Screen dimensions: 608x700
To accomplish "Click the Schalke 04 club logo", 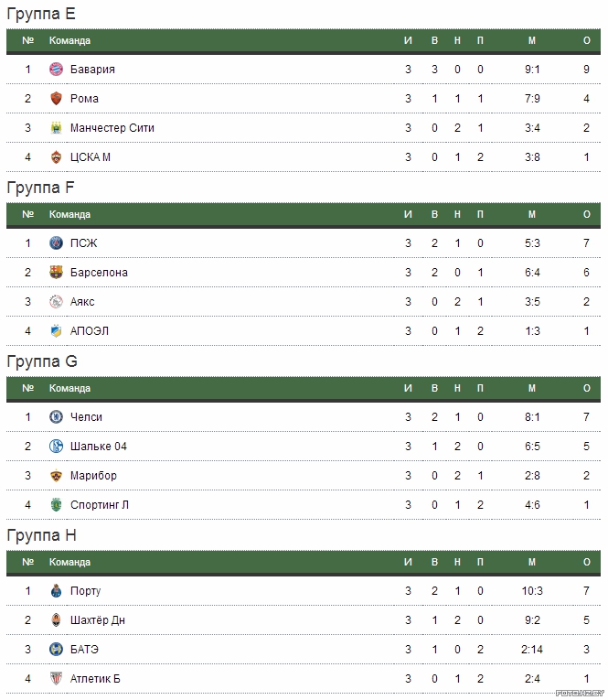I will tap(56, 446).
